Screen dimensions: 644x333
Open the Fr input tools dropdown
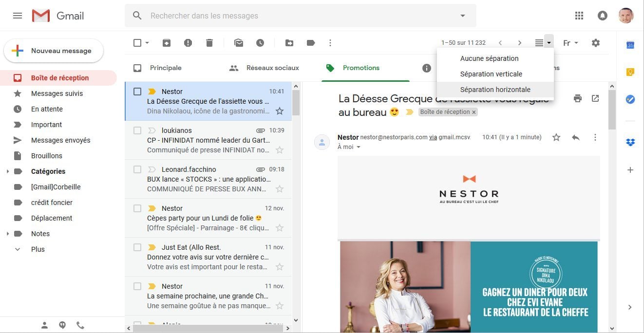pyautogui.click(x=570, y=43)
